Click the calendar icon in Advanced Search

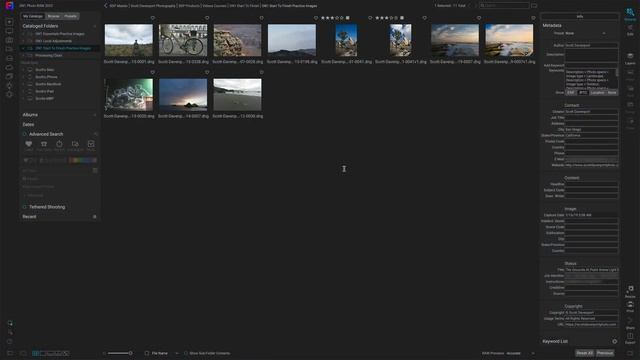coord(95,171)
